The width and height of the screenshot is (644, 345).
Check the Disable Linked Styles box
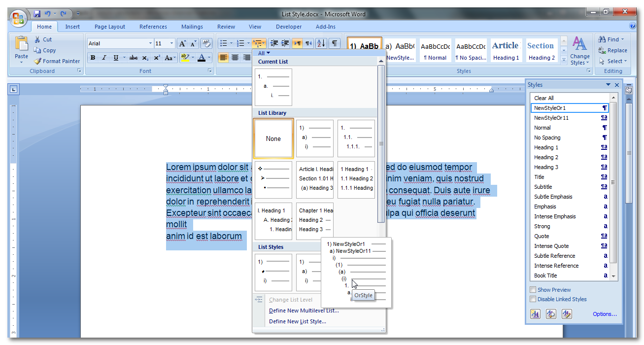pyautogui.click(x=533, y=299)
